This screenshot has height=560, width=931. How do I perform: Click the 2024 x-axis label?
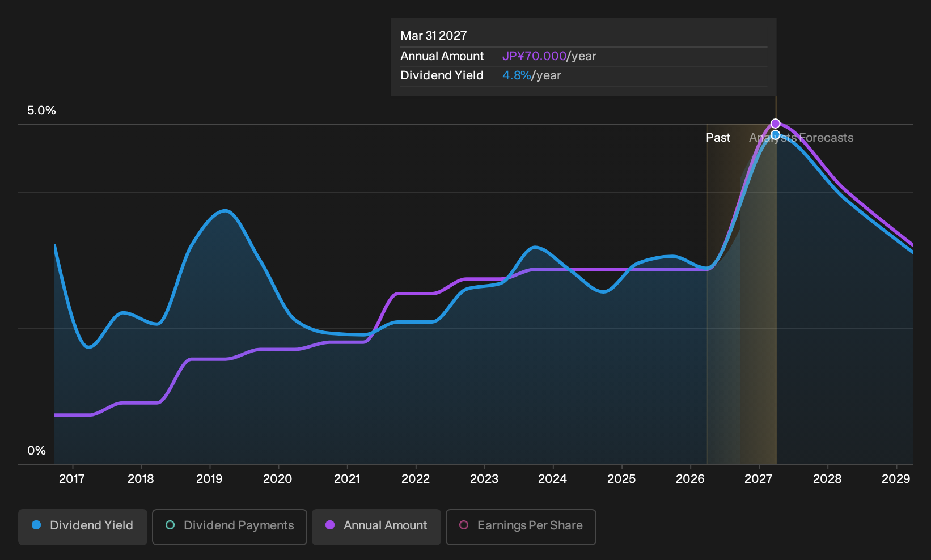pyautogui.click(x=553, y=479)
